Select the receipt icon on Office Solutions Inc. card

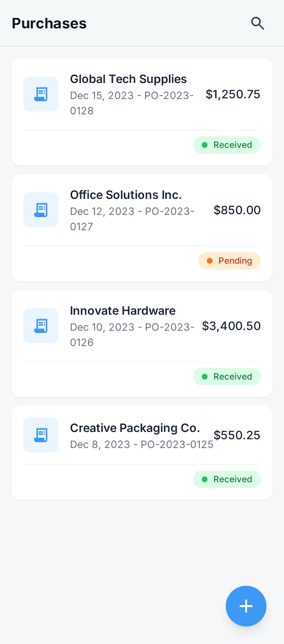[x=41, y=210]
